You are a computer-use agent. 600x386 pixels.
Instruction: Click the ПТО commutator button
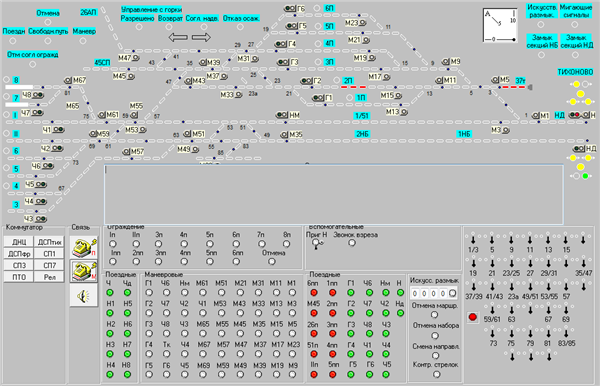(19, 277)
